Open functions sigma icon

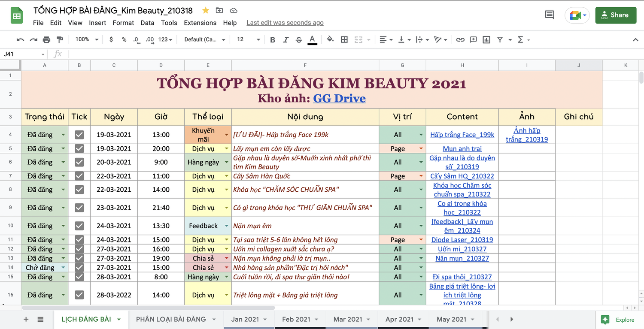coord(521,39)
